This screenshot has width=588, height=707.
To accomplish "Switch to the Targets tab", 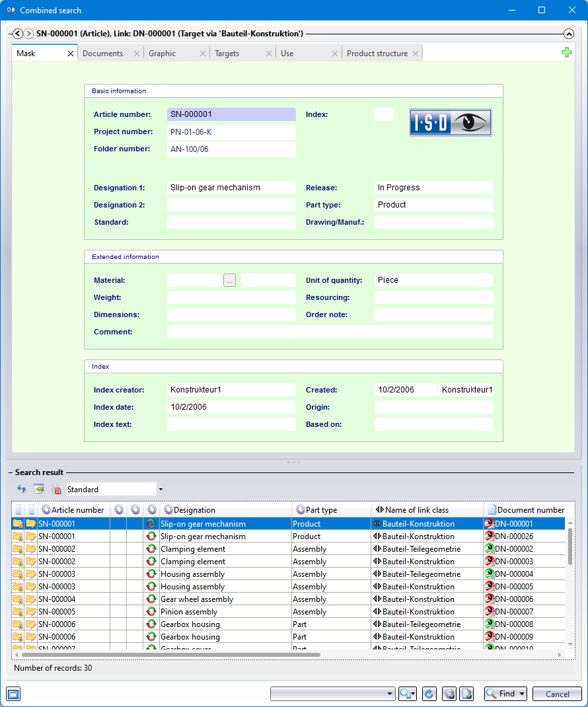I will 227,54.
